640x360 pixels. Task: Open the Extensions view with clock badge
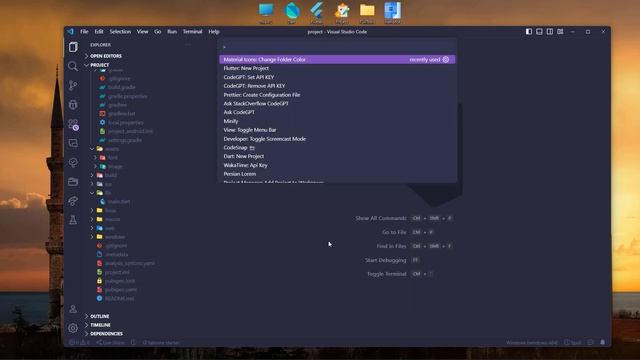(x=73, y=124)
